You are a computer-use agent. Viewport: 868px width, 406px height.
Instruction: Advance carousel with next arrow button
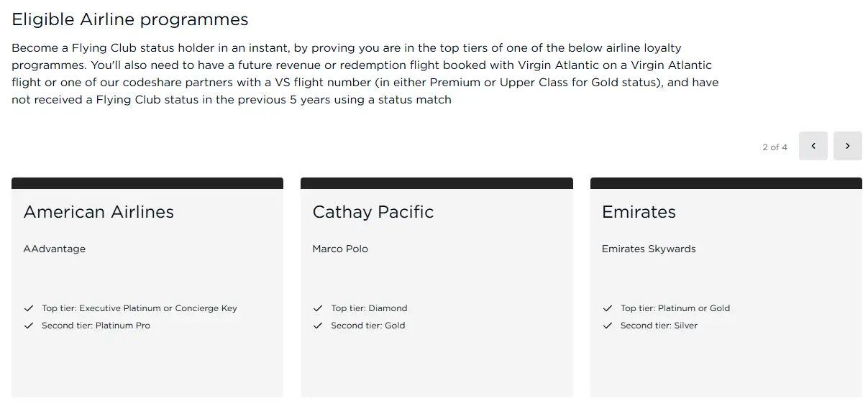(847, 146)
